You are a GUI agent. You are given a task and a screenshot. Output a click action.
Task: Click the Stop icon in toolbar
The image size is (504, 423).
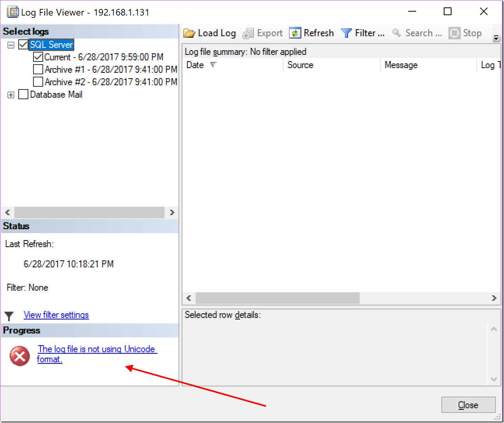454,33
